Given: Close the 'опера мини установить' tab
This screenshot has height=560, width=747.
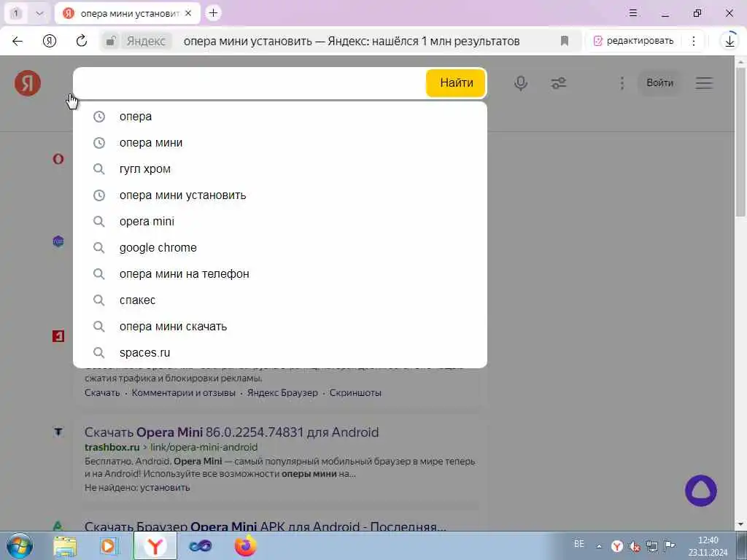Looking at the screenshot, I should (x=188, y=13).
